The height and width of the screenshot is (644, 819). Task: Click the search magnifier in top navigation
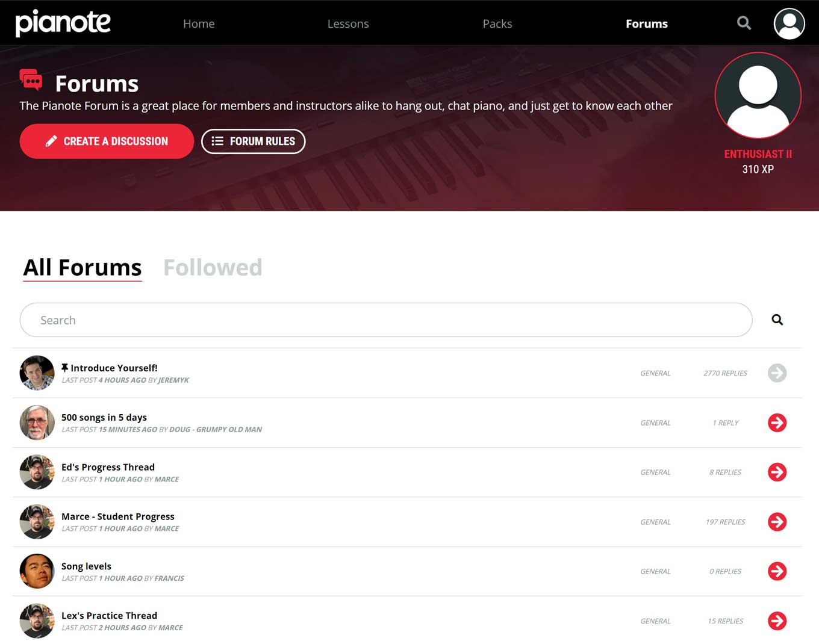[x=744, y=23]
